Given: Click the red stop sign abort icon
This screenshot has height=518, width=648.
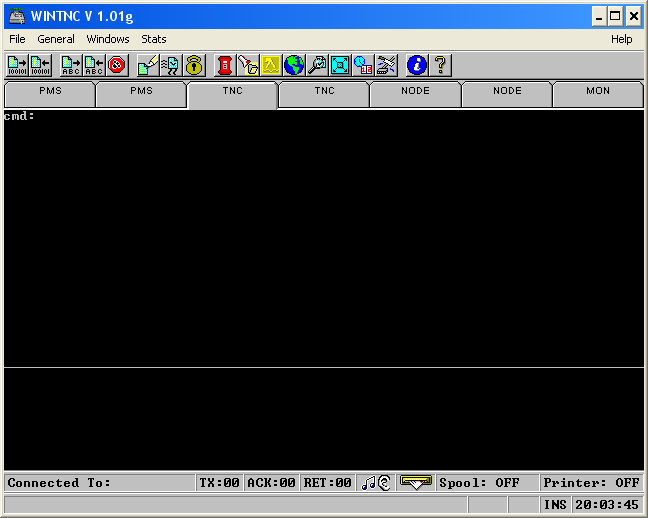Looking at the screenshot, I should click(117, 65).
